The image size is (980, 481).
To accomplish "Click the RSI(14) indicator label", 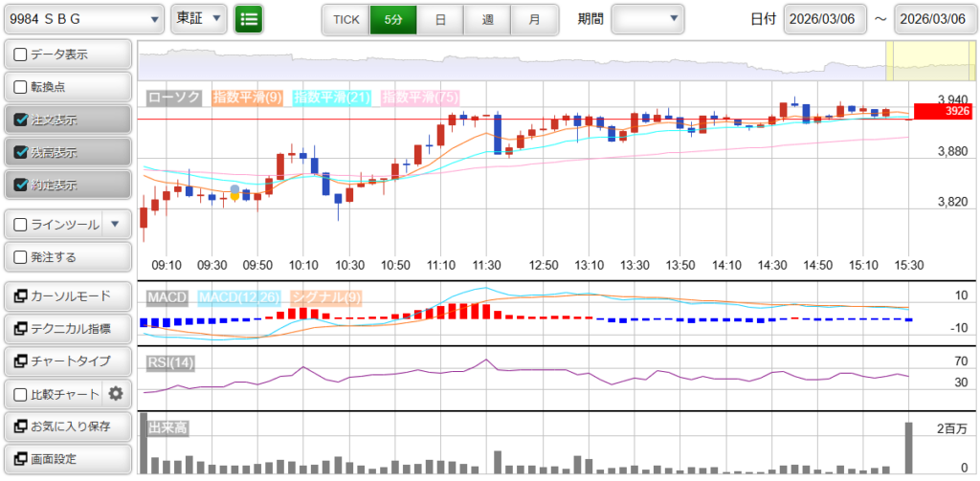I will point(170,361).
